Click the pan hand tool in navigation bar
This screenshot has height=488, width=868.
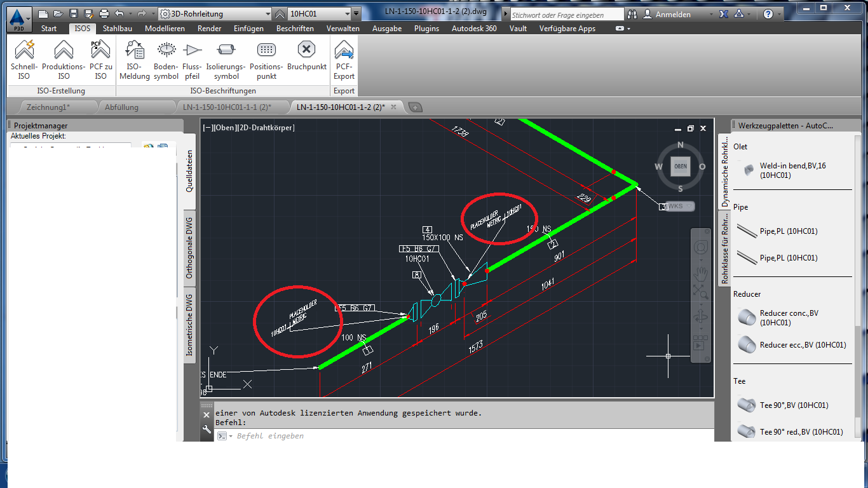(x=700, y=273)
